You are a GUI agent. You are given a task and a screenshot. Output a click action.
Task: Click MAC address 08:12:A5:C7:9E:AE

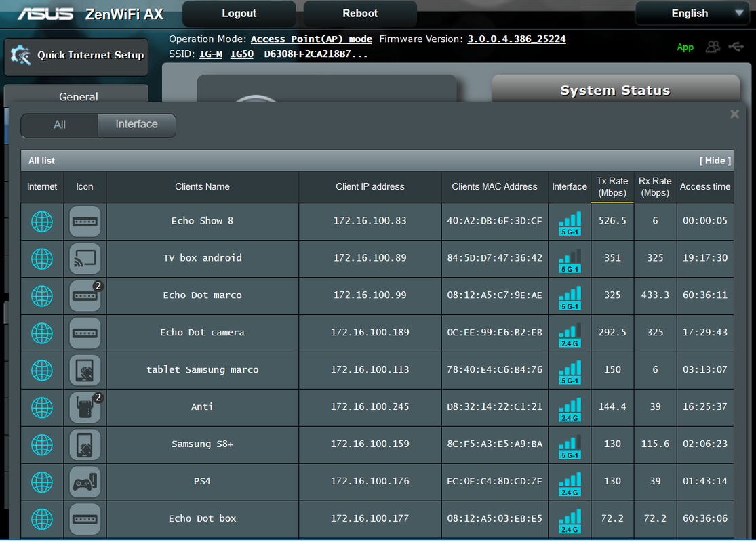click(495, 295)
